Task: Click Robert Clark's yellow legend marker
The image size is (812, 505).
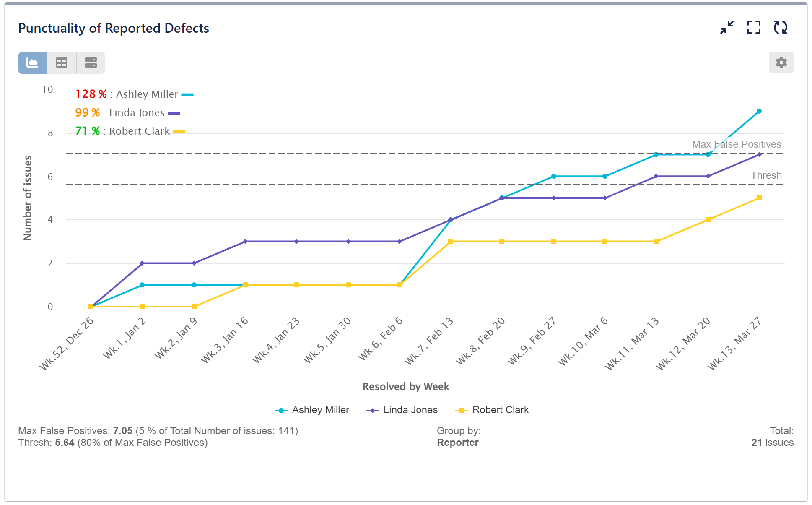Action: 461,410
